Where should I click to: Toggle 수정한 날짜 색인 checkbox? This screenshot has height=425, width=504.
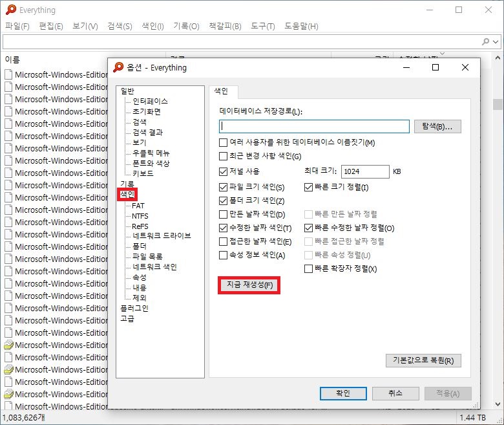pos(223,228)
